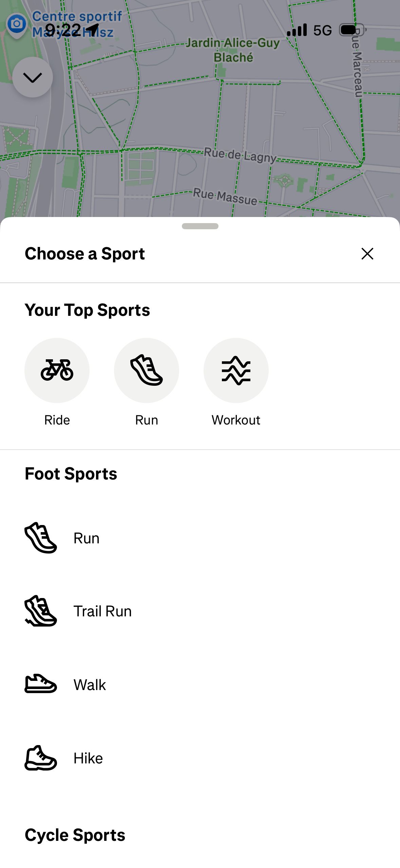Tap the sheet drag handle

(x=200, y=226)
